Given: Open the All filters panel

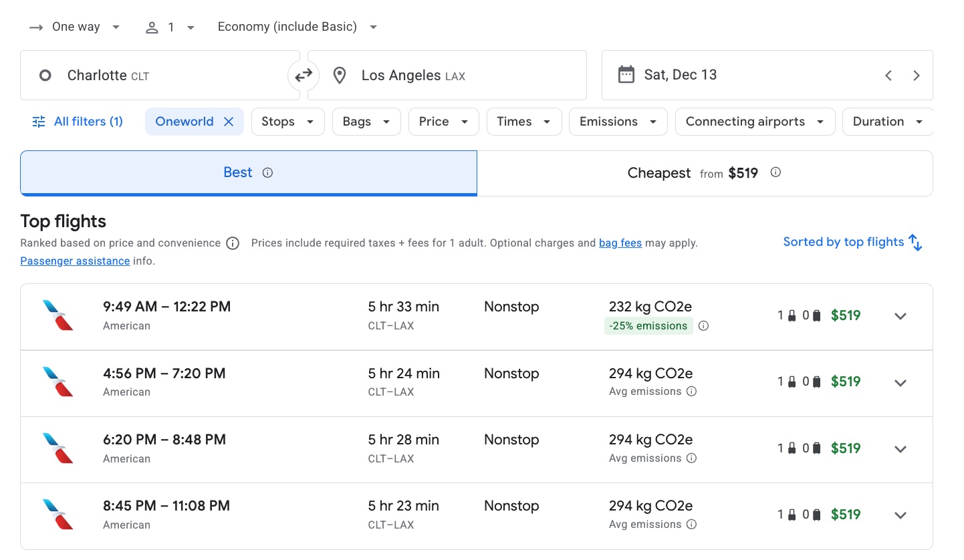Looking at the screenshot, I should pos(78,121).
